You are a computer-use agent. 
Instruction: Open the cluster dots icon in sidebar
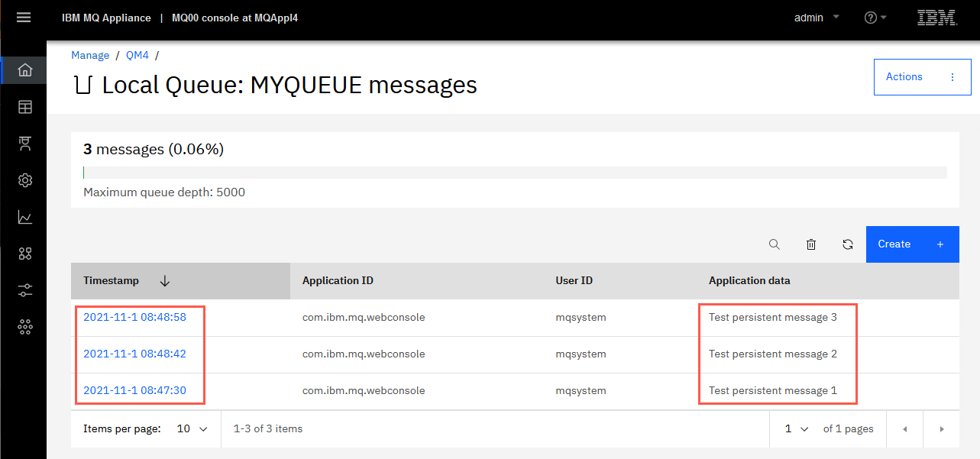point(25,327)
